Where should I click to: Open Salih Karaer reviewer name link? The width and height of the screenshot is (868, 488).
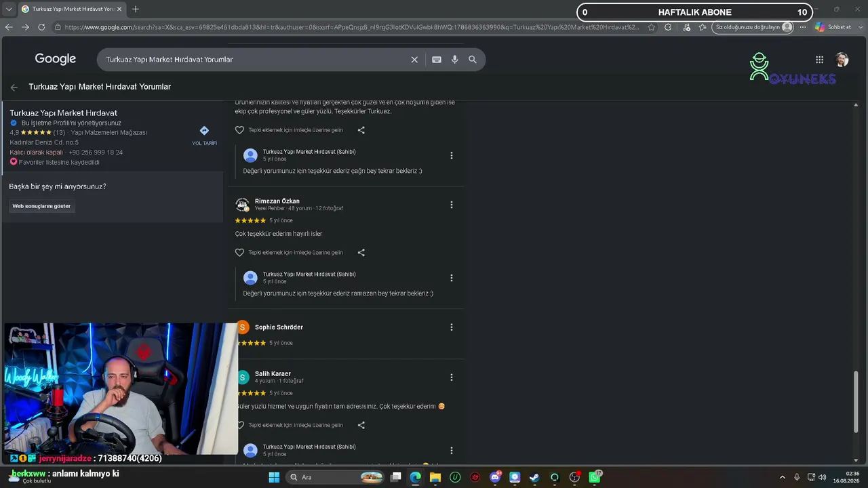tap(273, 374)
